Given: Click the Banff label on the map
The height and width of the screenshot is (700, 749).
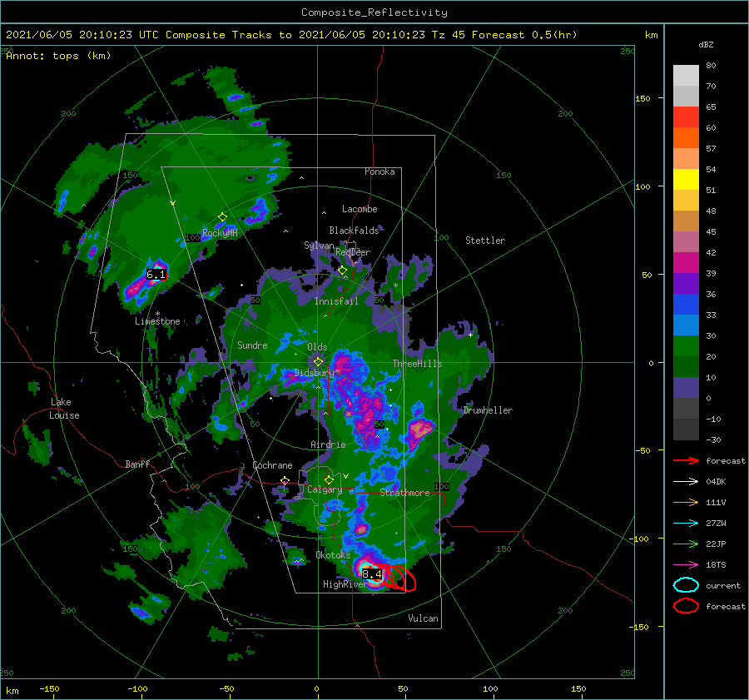Looking at the screenshot, I should [x=137, y=464].
